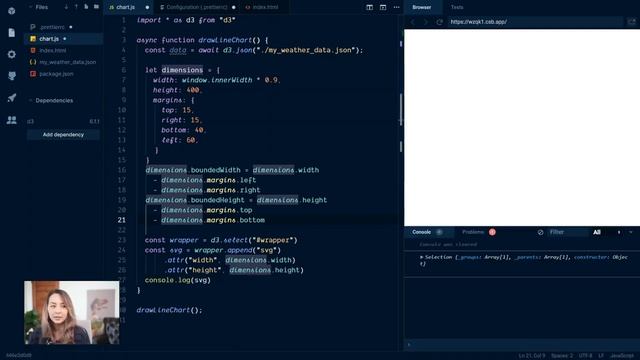Screen dimensions: 640x360
Task: Toggle split editor layout icon
Action: tap(369, 7)
